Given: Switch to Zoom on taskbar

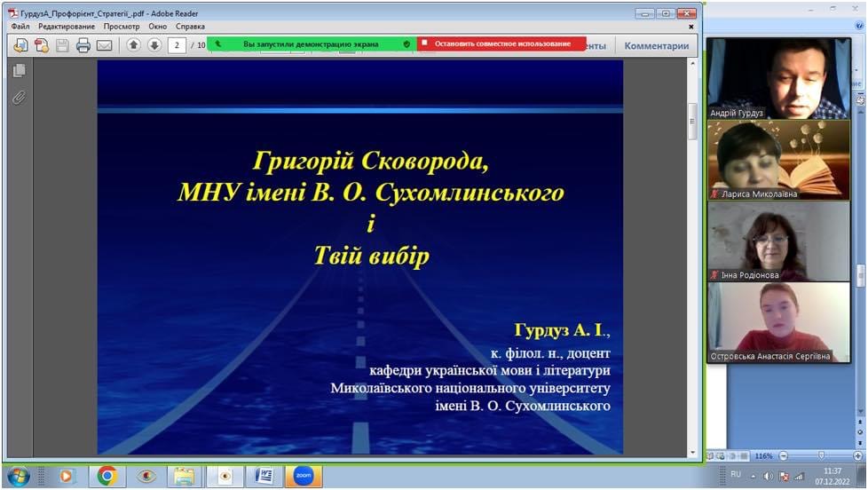Looking at the screenshot, I should click(x=304, y=476).
